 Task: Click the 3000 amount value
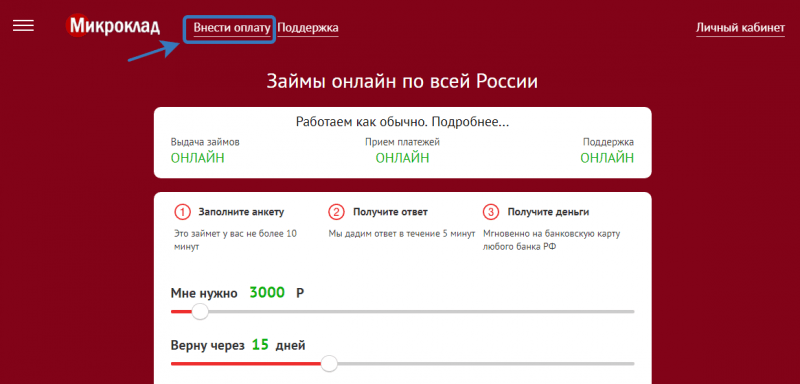click(x=267, y=293)
